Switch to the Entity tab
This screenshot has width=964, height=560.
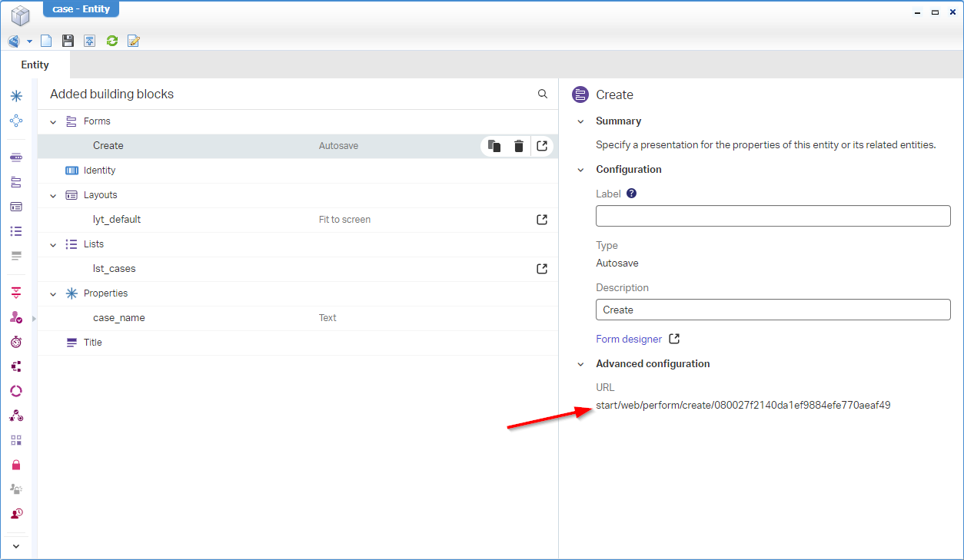pyautogui.click(x=35, y=65)
